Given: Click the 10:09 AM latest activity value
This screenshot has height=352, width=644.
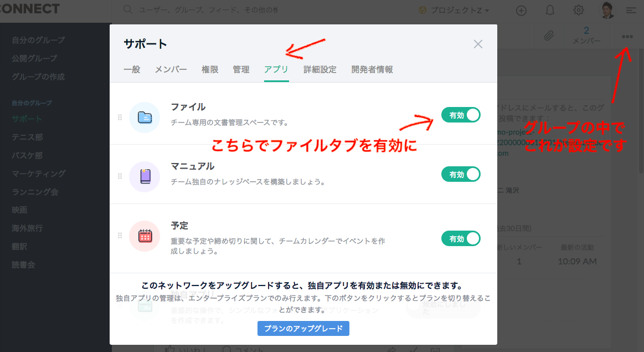Looking at the screenshot, I should point(577,261).
